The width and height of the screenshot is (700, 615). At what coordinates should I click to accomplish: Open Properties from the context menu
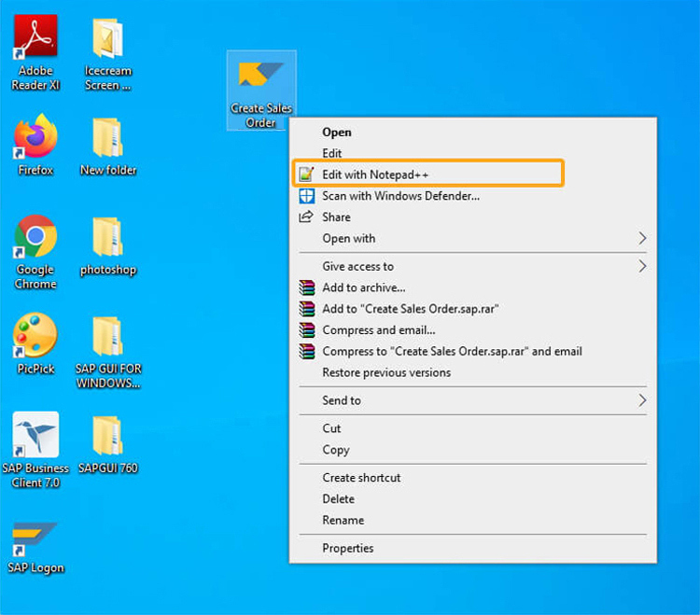(347, 549)
